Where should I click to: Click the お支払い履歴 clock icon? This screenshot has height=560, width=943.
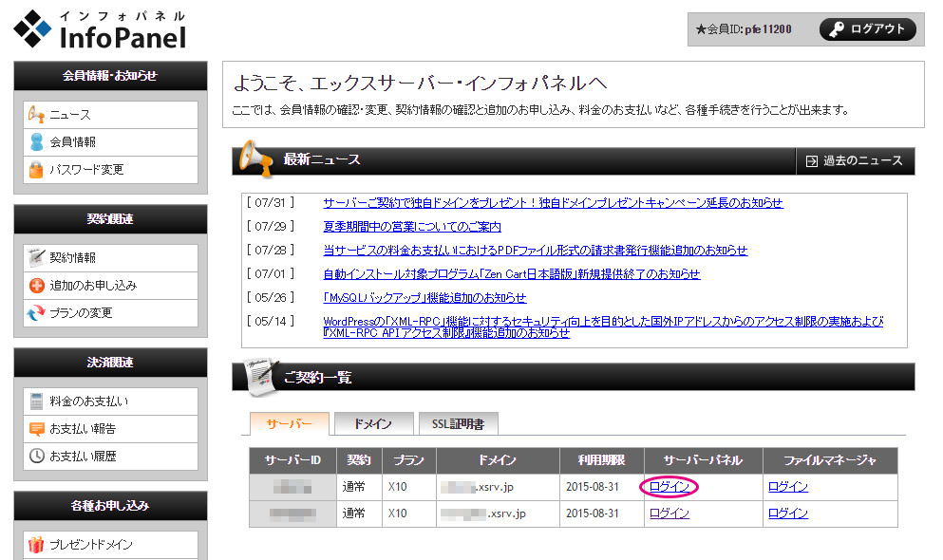point(36,457)
